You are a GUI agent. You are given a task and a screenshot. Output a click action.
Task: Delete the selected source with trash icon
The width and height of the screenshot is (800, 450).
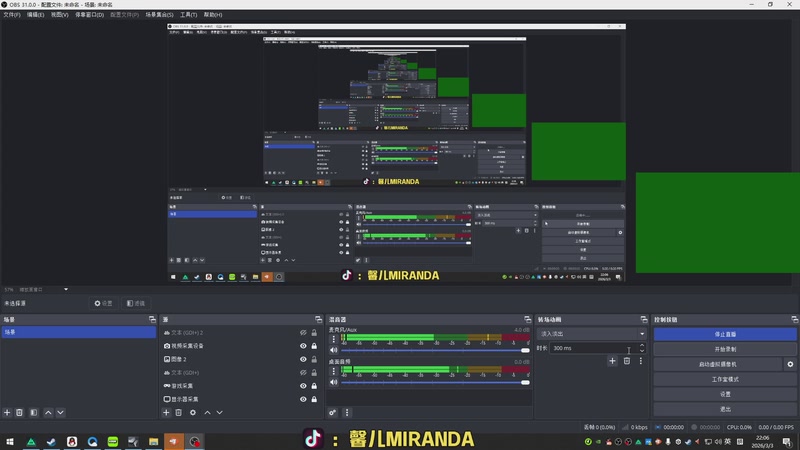point(179,412)
